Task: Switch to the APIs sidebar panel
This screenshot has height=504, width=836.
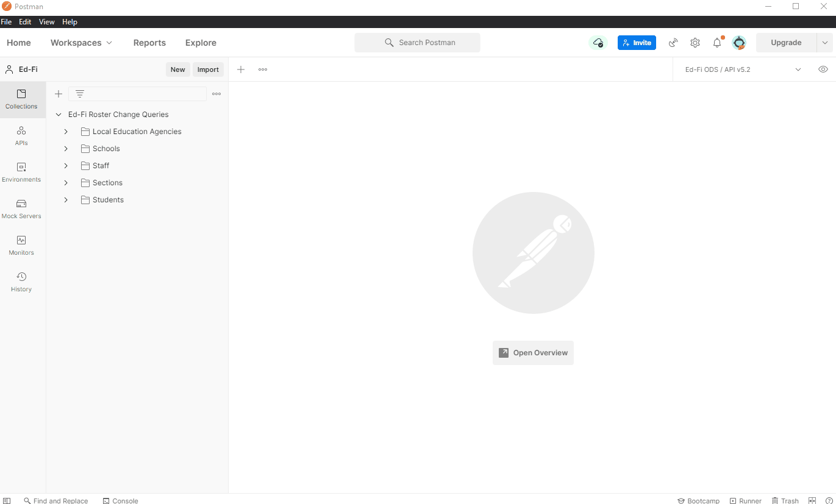Action: click(21, 135)
